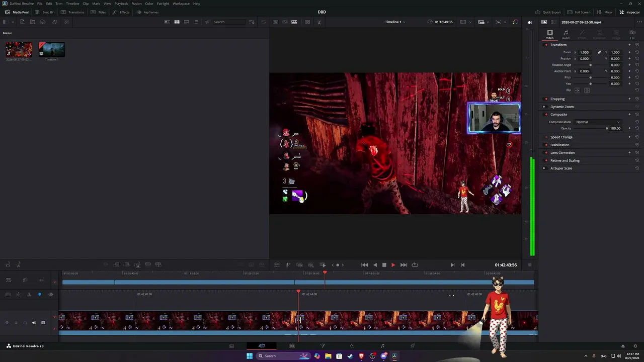Click the Play Reverse button
This screenshot has width=644, height=362.
click(375, 265)
